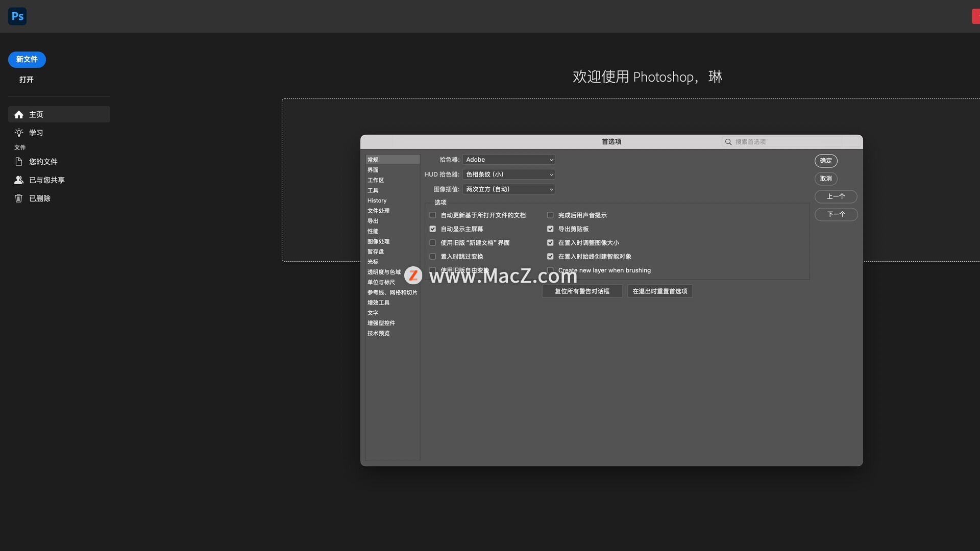
Task: Open 学习 in the home sidebar
Action: tap(59, 133)
